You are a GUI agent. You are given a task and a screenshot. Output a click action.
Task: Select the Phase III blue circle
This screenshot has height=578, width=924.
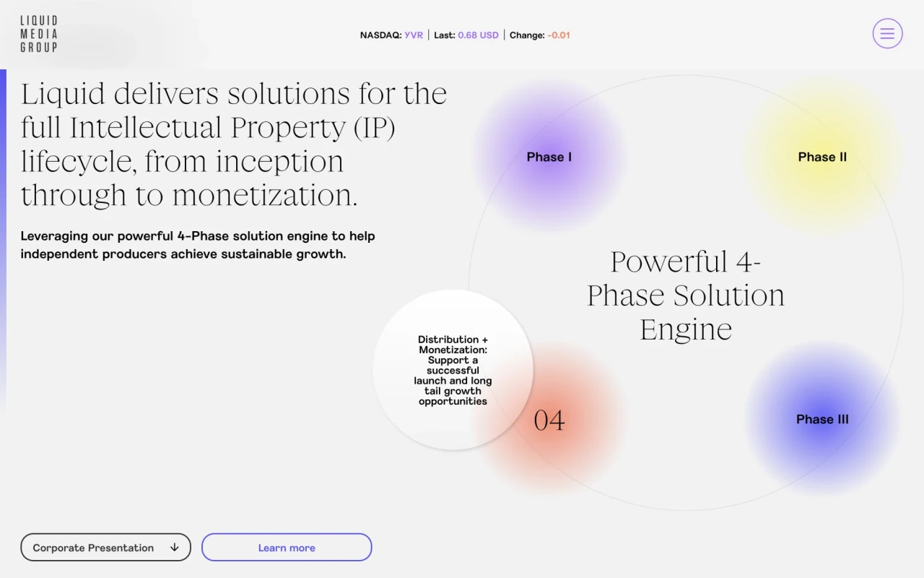(822, 419)
